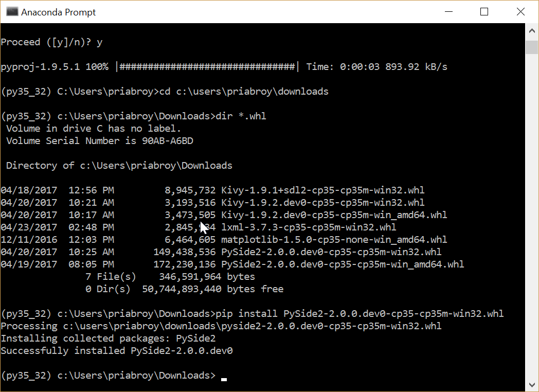
Task: Click 'Installing collected packages: PySide2' line
Action: (x=109, y=338)
